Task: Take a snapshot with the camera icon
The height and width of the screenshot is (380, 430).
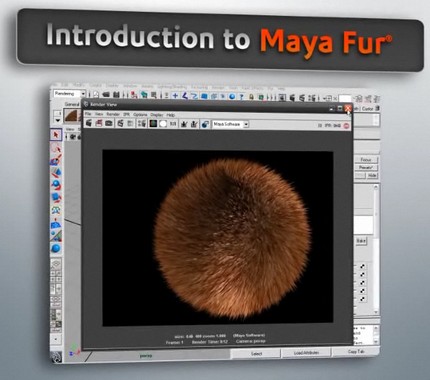Action: click(109, 124)
